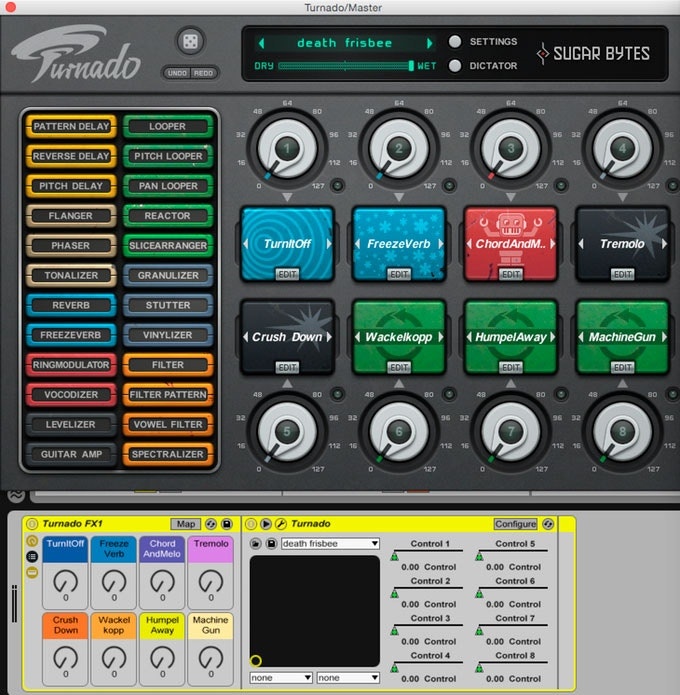
Task: Click the Control 5 slider handle
Action: (x=479, y=556)
